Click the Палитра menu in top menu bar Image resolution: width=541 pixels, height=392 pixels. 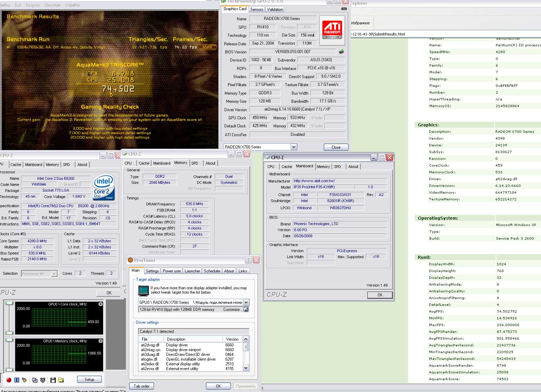pyautogui.click(x=52, y=5)
